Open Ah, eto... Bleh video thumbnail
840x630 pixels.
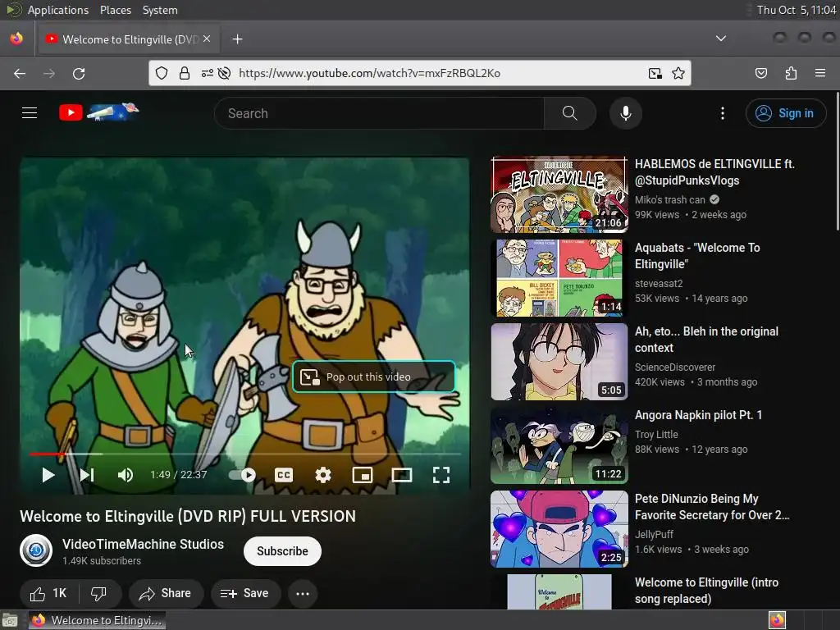(x=559, y=362)
